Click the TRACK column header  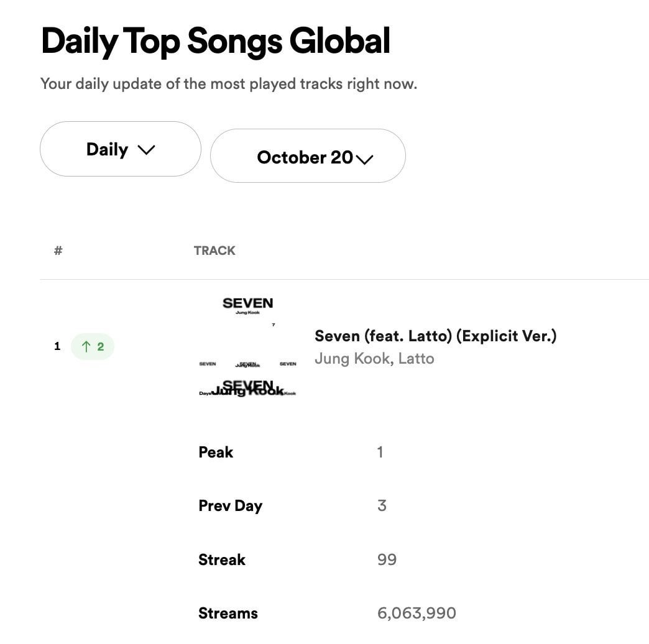[x=214, y=251]
